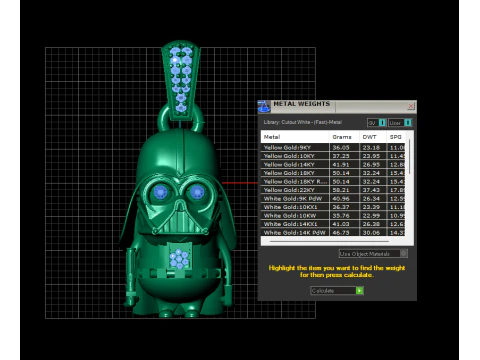Click the model's left blue gem eye
480x360 pixels.
[160, 192]
